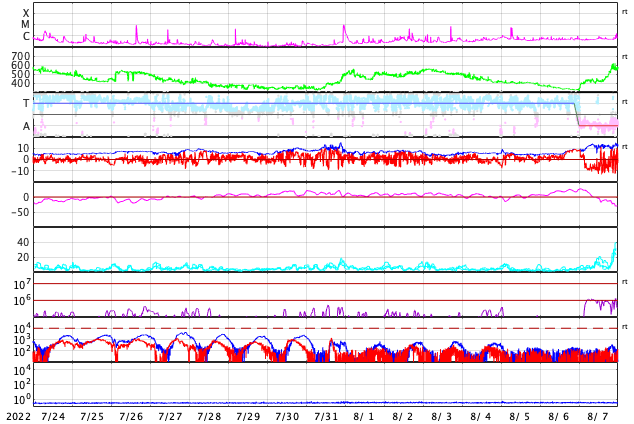
Task: Click the 10^6 label on the purple flux panel
Action: tap(21, 299)
